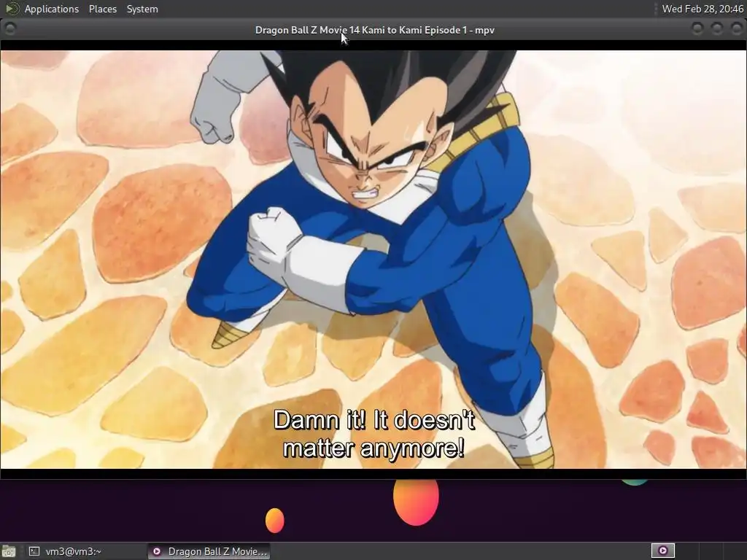The width and height of the screenshot is (747, 560).
Task: Click the subtitle line 'matter anymore!'
Action: tap(373, 448)
